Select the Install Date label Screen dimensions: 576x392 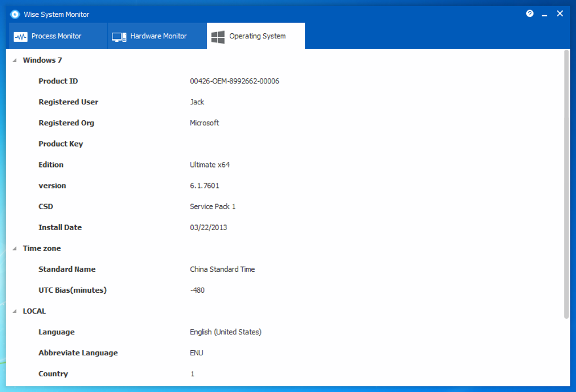[60, 227]
